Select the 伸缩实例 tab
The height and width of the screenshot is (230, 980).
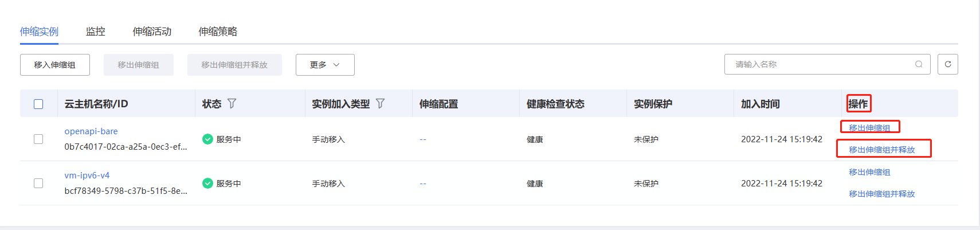[x=39, y=32]
